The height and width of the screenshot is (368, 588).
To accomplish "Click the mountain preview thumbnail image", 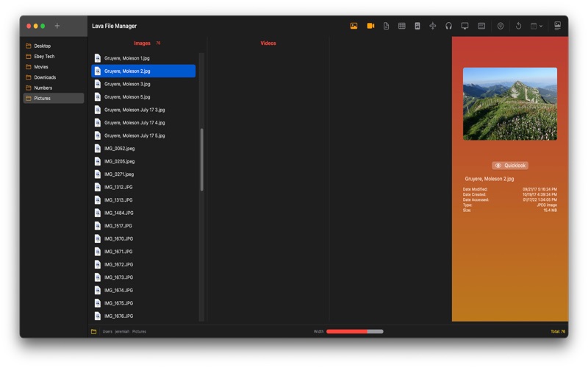I will [x=510, y=104].
